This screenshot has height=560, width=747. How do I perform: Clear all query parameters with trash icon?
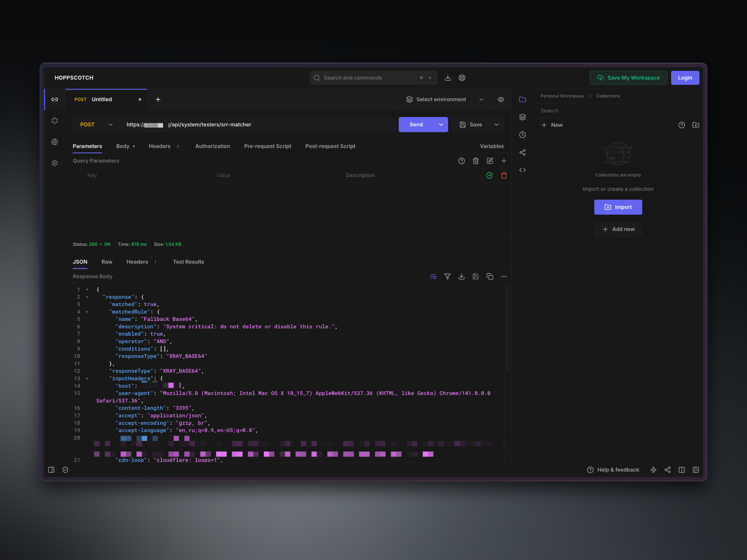pyautogui.click(x=475, y=161)
